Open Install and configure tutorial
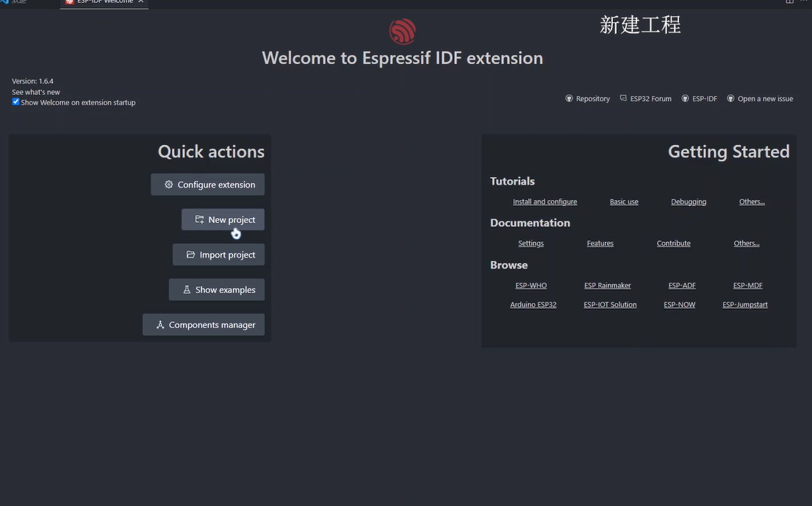The width and height of the screenshot is (812, 506). pos(545,202)
